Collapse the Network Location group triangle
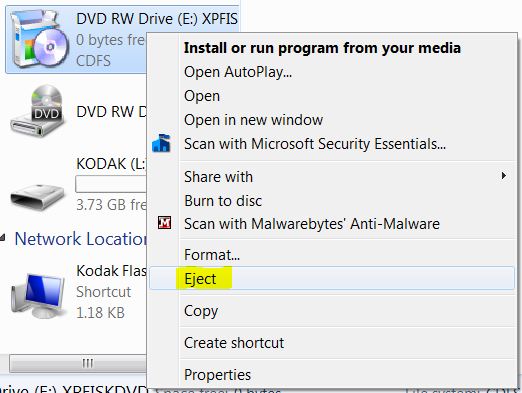This screenshot has width=522, height=393. [3, 238]
